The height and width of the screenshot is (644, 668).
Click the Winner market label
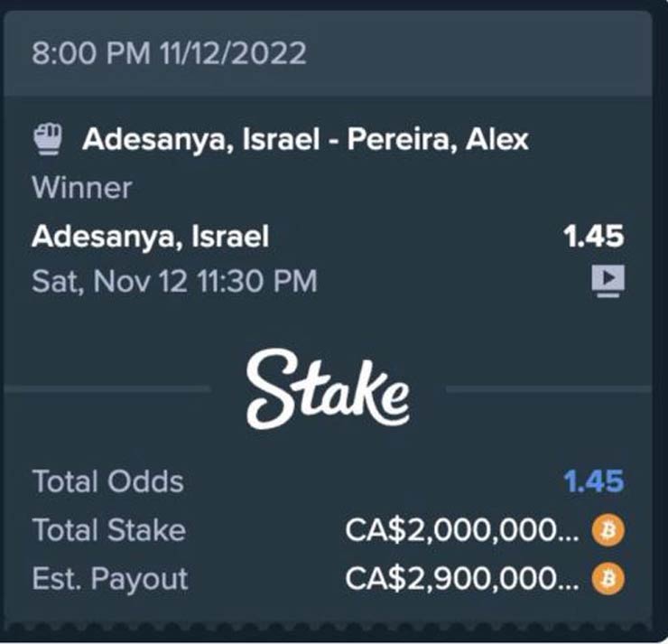tap(81, 188)
